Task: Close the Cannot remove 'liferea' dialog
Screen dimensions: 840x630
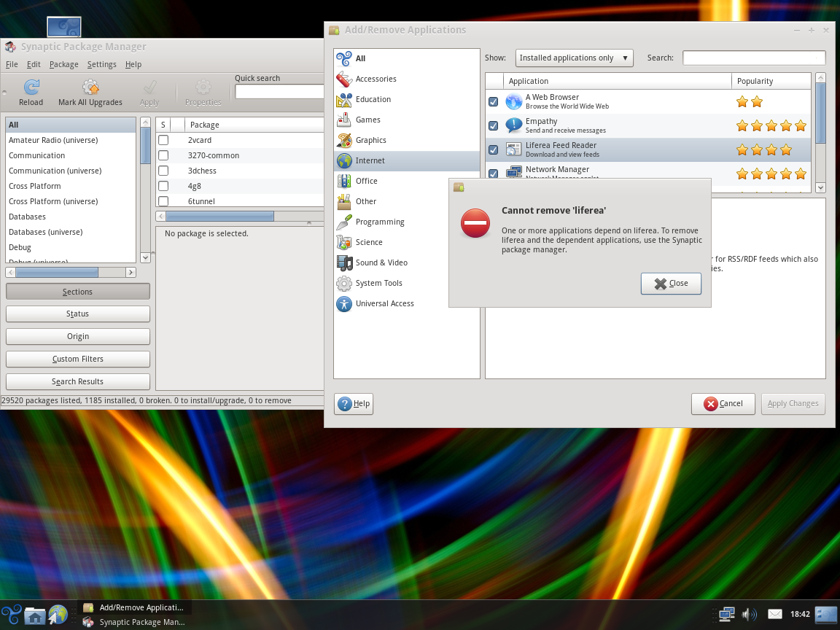Action: pyautogui.click(x=671, y=284)
